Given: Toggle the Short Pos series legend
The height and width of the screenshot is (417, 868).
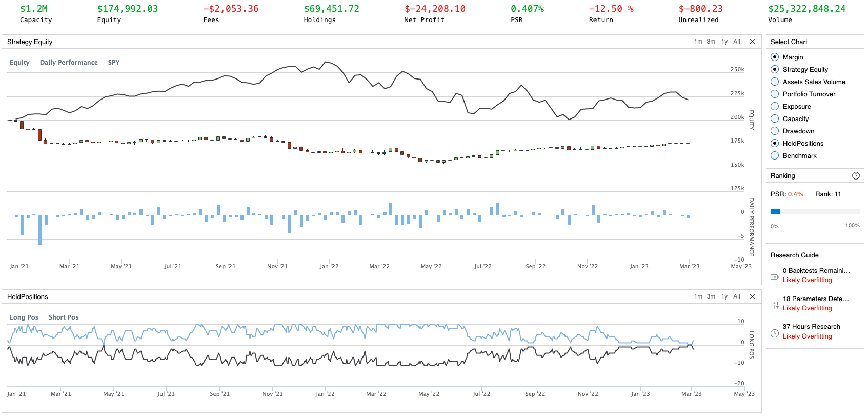Looking at the screenshot, I should [64, 317].
